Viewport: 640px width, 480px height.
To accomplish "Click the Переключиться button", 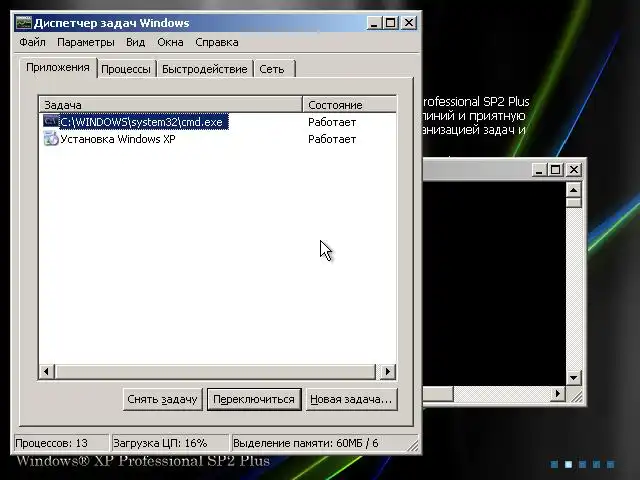I will [254, 399].
